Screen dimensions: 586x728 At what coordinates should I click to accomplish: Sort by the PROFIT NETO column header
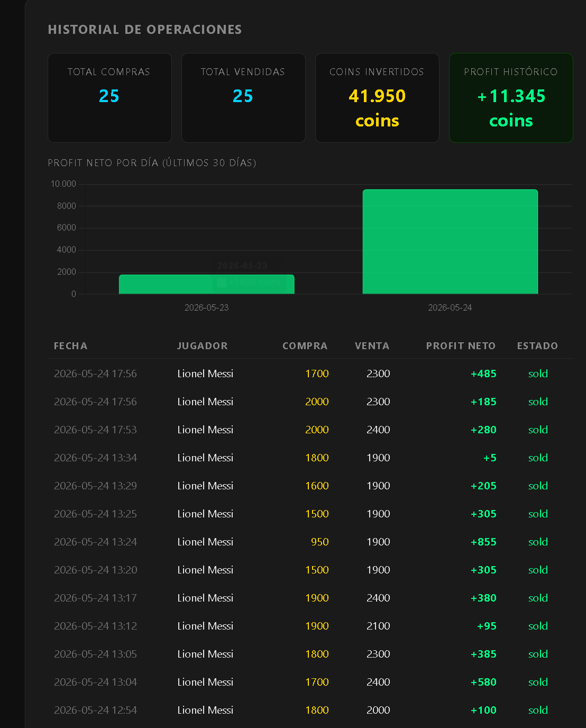(x=461, y=346)
